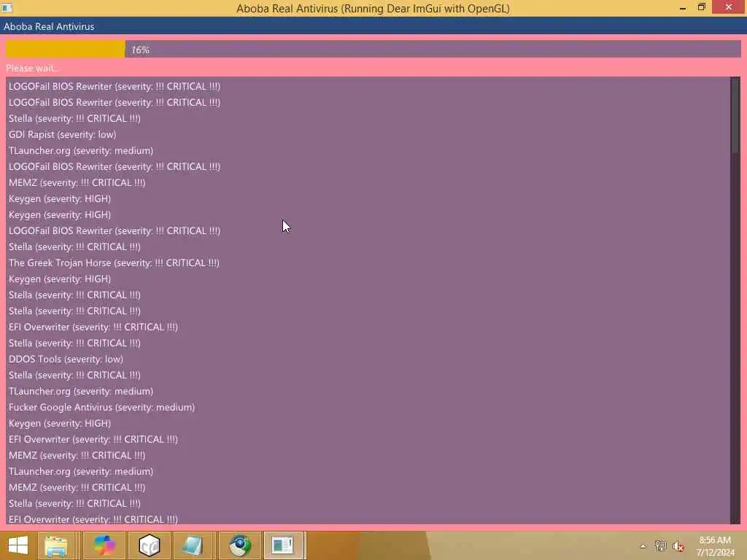Click the Aboba Real Antivirus ImGui header
Image resolution: width=747 pixels, height=560 pixels.
tap(373, 26)
